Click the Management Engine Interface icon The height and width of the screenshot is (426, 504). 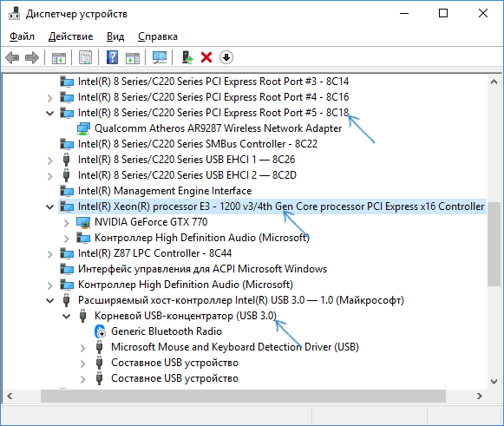(x=67, y=191)
